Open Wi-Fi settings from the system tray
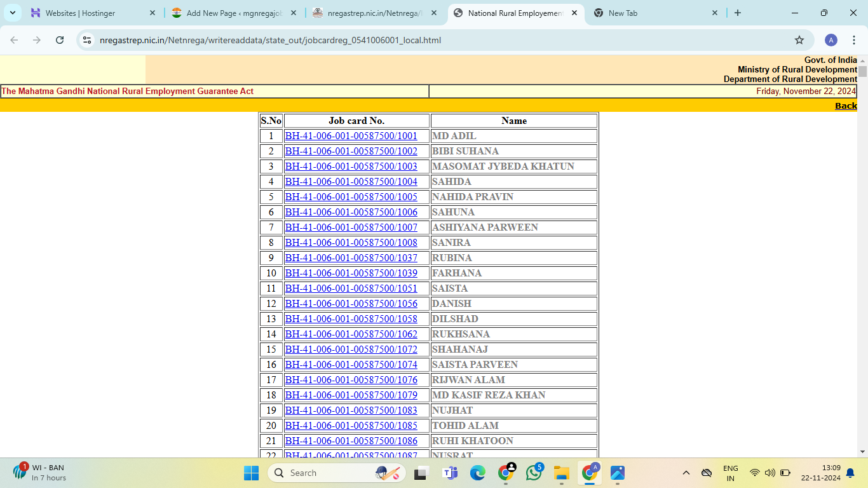The width and height of the screenshot is (868, 488). (754, 473)
